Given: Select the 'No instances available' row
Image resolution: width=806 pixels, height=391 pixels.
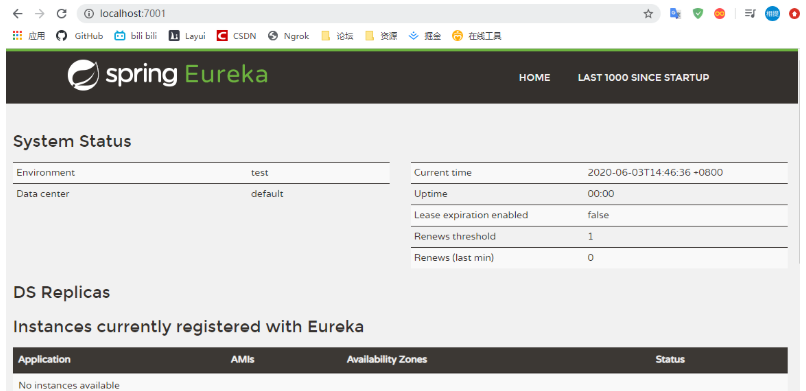Looking at the screenshot, I should [400, 382].
